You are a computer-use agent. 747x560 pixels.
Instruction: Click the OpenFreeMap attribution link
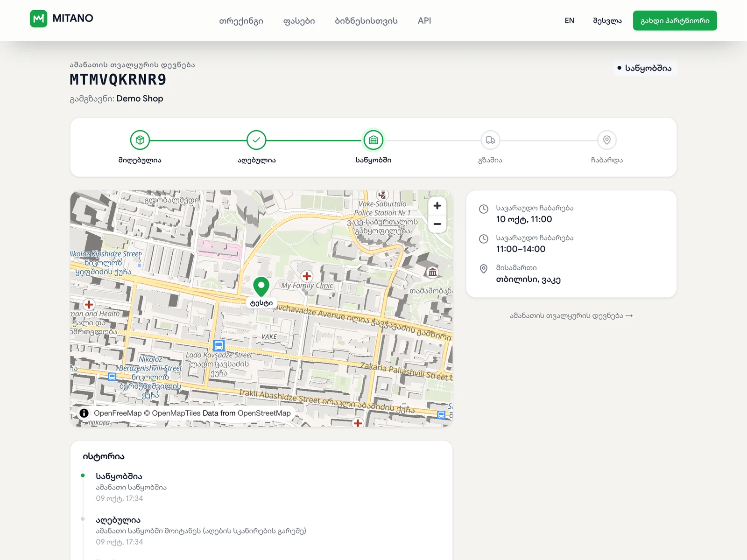(118, 413)
